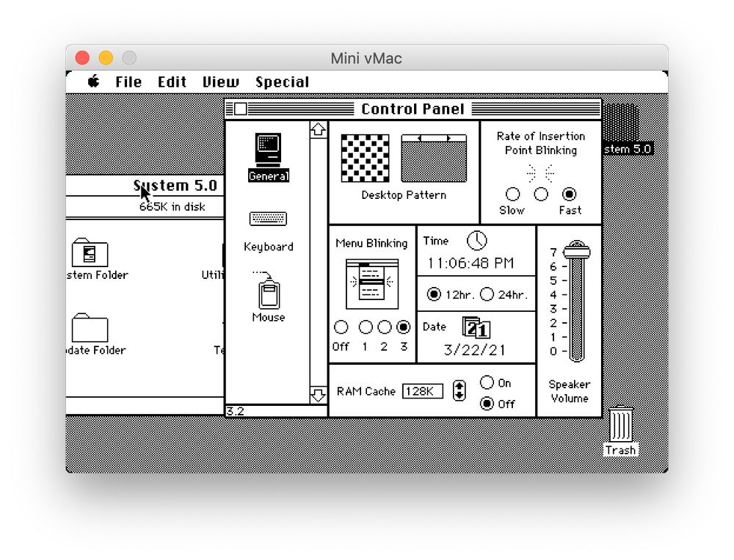Click the 665K in disk text

coord(172,206)
